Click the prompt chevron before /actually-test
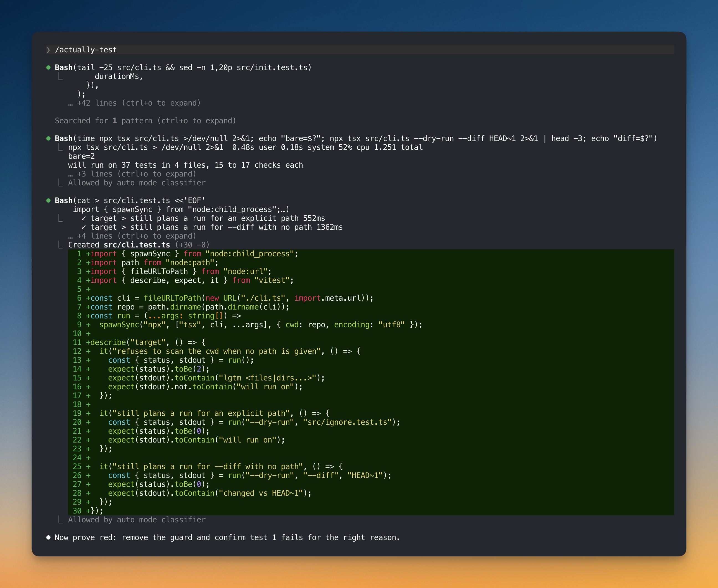Image resolution: width=718 pixels, height=588 pixels. click(x=48, y=50)
